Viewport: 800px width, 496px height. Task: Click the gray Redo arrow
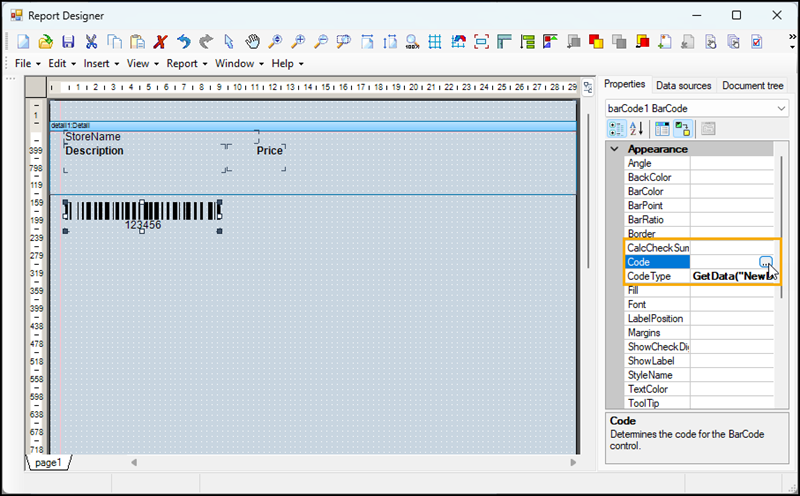tap(206, 41)
